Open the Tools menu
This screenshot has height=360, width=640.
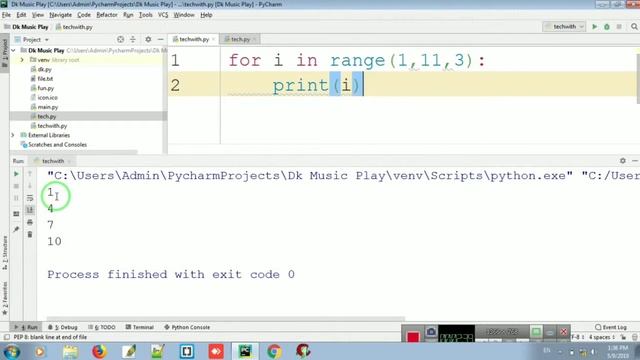point(145,15)
